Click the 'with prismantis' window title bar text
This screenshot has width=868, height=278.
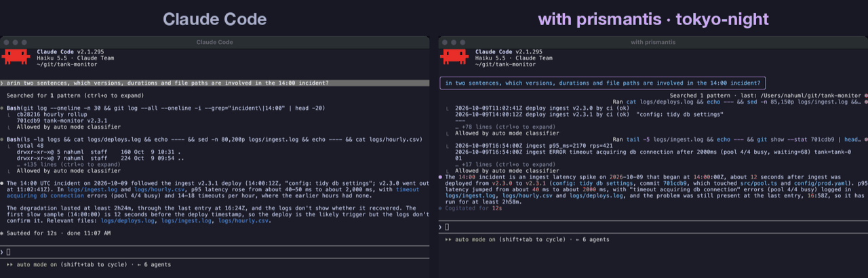653,42
